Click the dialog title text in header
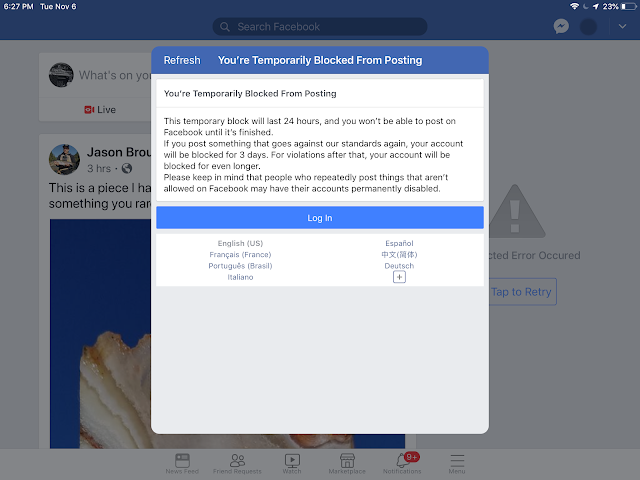640x480 pixels. [320, 60]
